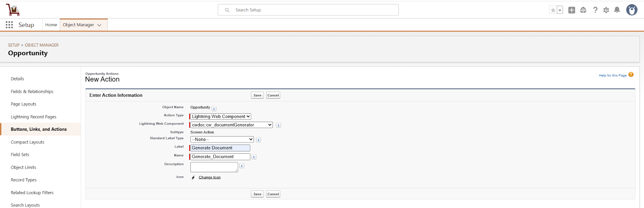The height and width of the screenshot is (208, 644).
Task: Click the Salesforce Help question mark icon
Action: click(595, 10)
